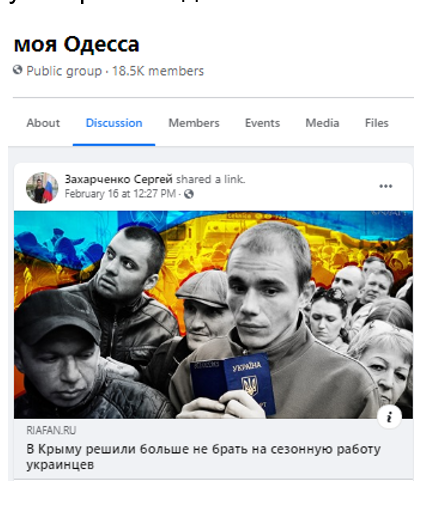The width and height of the screenshot is (423, 518).
Task: Click the 'shared a link' text
Action: point(211,179)
